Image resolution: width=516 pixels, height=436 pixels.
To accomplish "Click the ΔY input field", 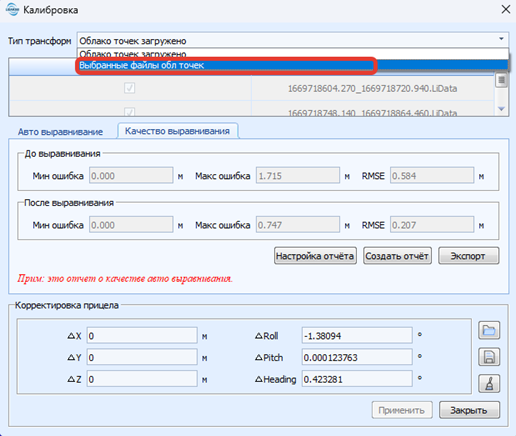I will (142, 357).
